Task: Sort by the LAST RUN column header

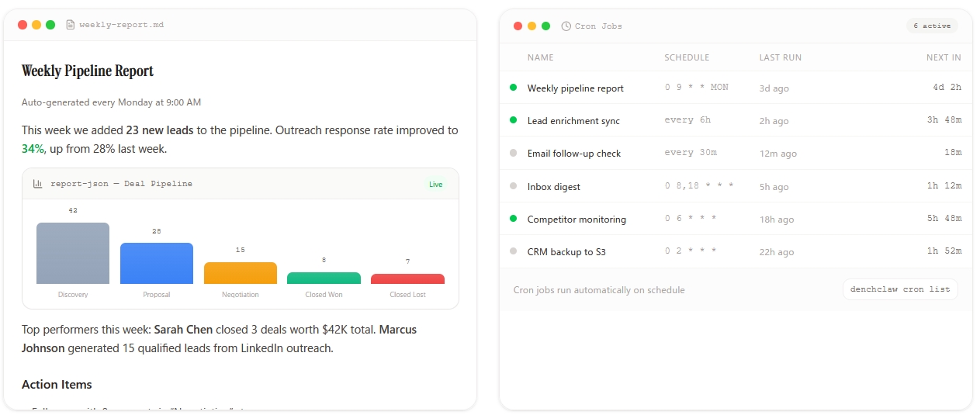Action: pos(780,57)
